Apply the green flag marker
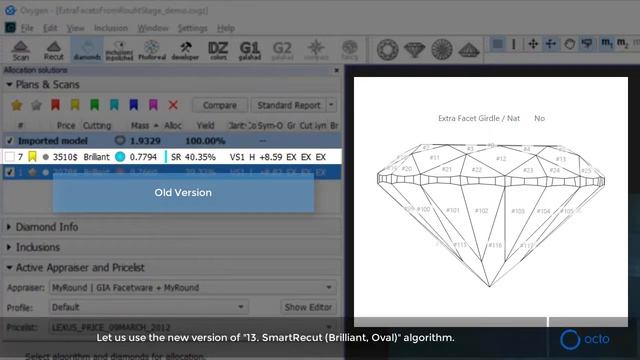 tap(95, 105)
